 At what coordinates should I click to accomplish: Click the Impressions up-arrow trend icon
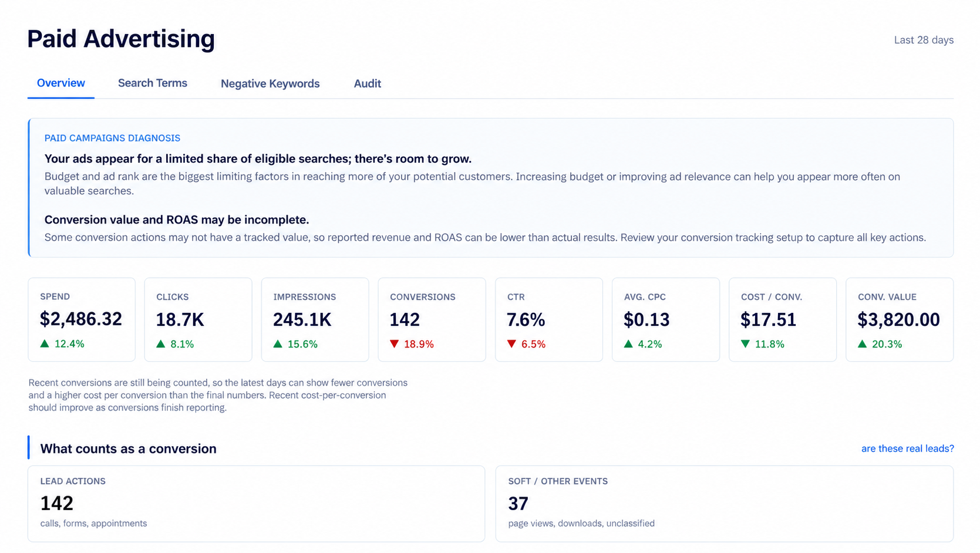pos(278,344)
